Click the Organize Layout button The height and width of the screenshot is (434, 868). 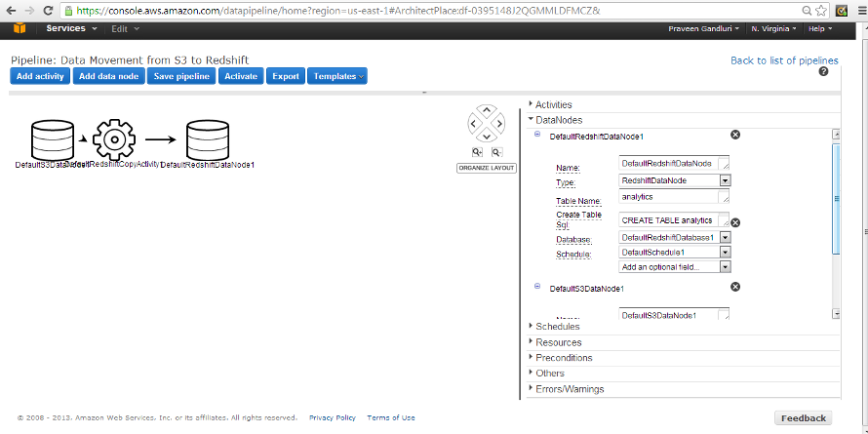coord(487,168)
